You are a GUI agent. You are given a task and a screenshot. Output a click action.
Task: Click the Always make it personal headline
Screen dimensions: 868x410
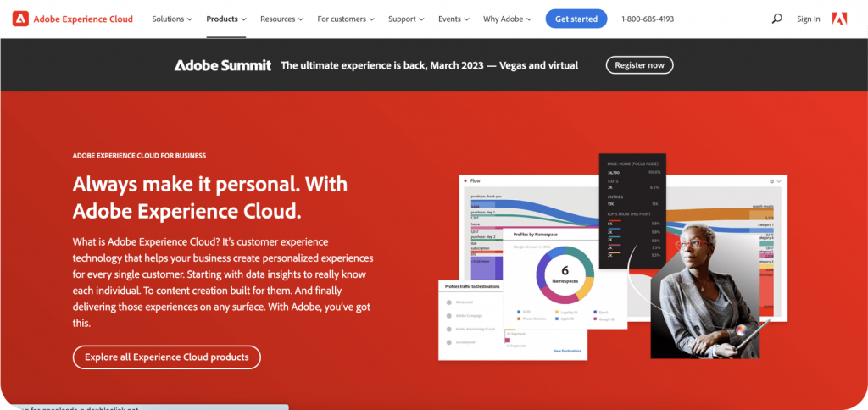point(210,197)
